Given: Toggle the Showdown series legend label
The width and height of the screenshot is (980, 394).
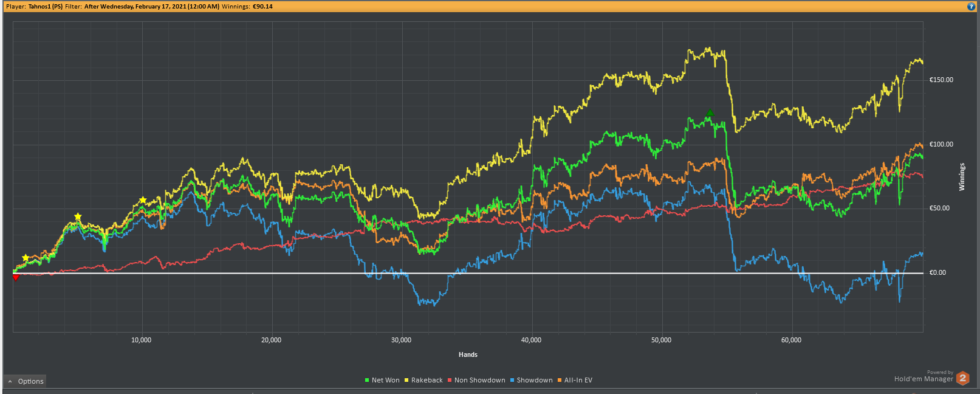Looking at the screenshot, I should point(535,380).
